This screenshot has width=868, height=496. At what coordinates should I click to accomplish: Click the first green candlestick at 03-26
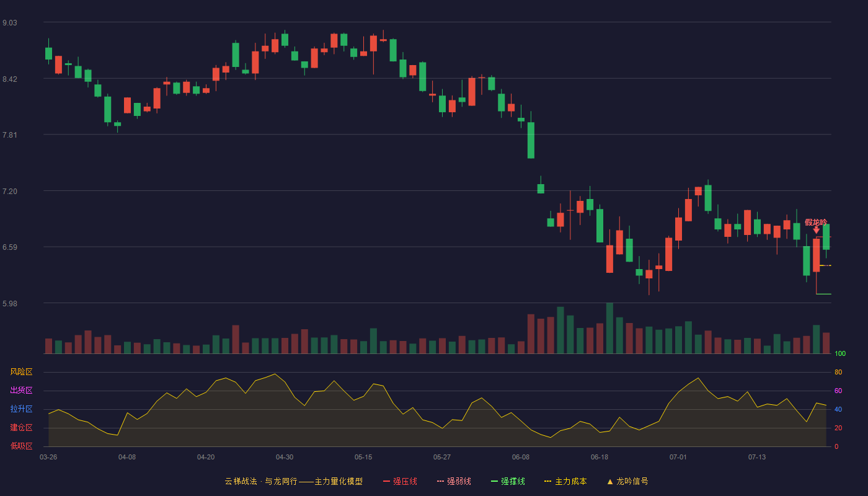pyautogui.click(x=48, y=53)
